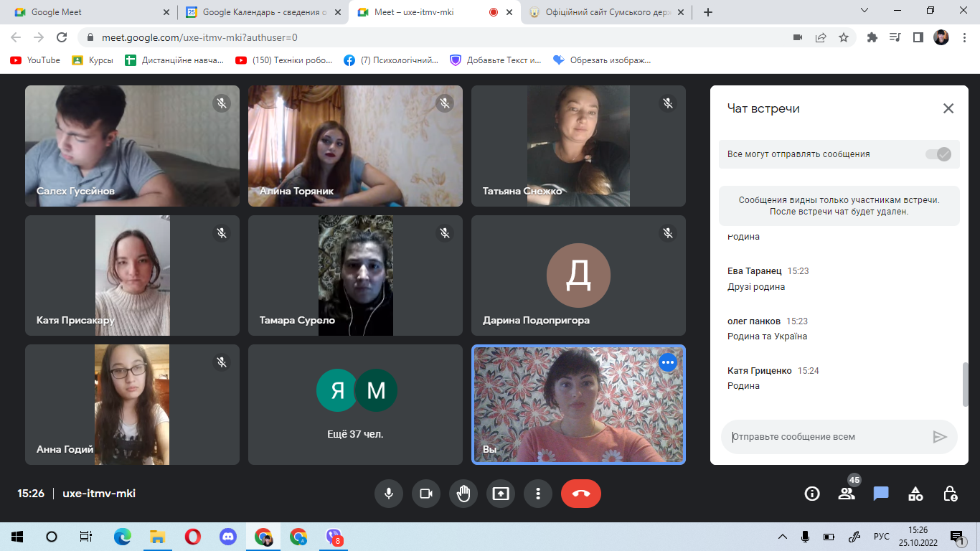Open the Windows notification center icon
The width and height of the screenshot is (980, 551).
coord(957,536)
